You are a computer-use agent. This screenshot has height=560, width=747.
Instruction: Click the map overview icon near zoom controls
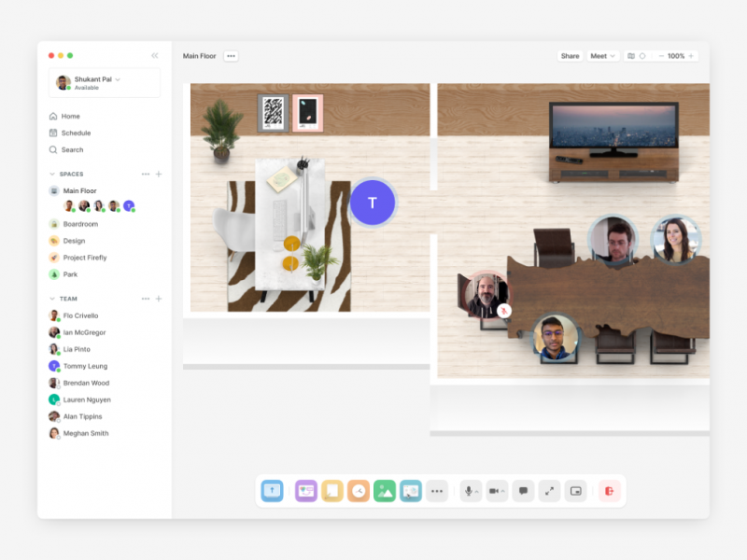tap(631, 55)
